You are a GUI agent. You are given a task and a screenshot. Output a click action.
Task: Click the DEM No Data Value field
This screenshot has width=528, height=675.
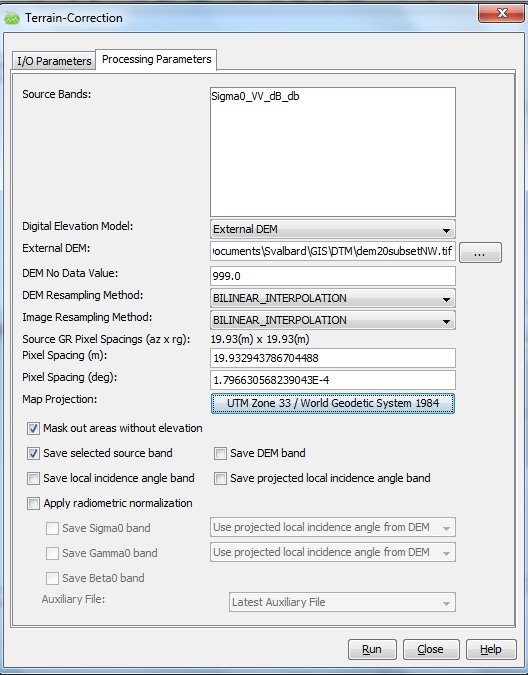pyautogui.click(x=333, y=276)
